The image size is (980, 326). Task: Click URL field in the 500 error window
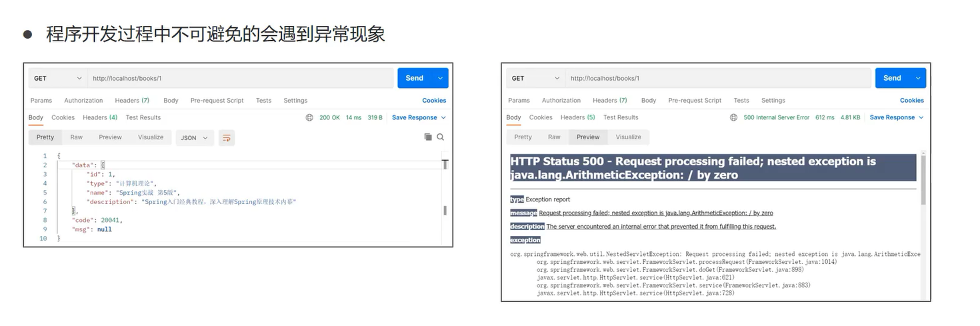719,78
